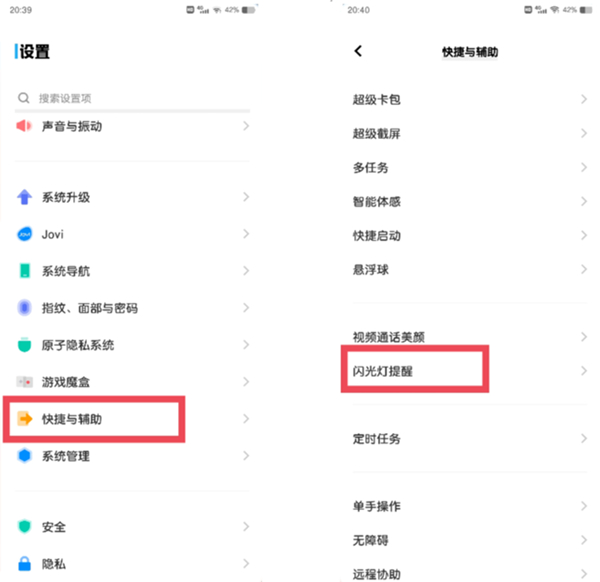The image size is (600, 582).
Task: Expand the 超级卡包 chevron
Action: (583, 100)
